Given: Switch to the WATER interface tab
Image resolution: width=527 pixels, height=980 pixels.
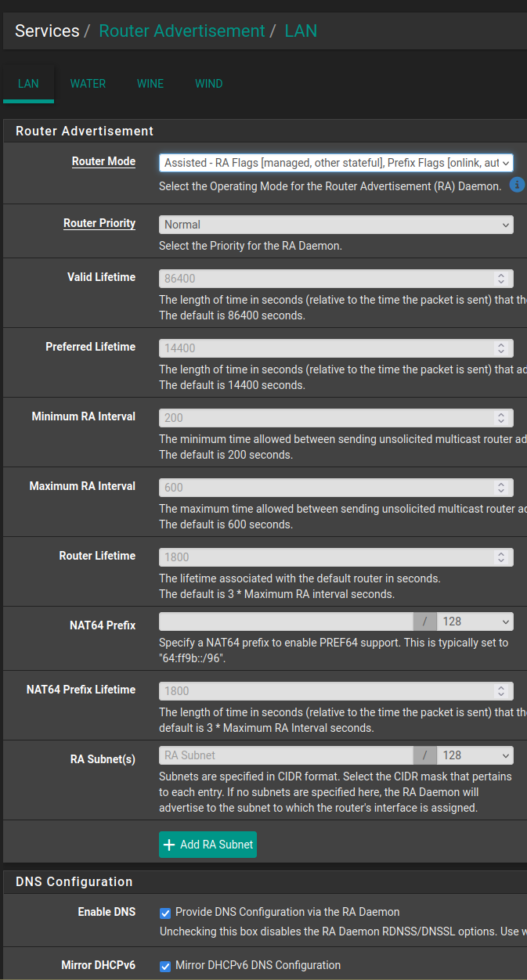Looking at the screenshot, I should tap(88, 84).
